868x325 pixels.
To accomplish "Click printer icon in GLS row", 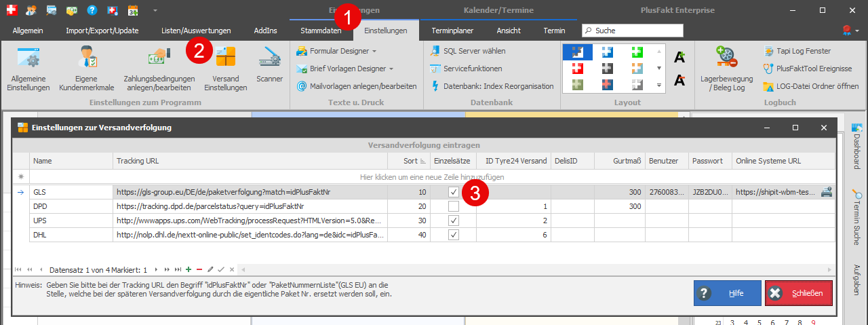I will tap(827, 192).
